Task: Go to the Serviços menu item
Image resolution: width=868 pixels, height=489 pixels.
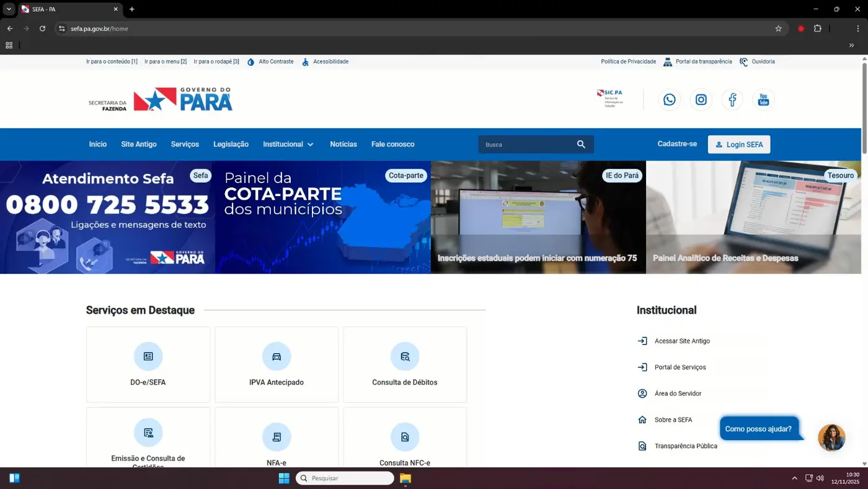Action: [185, 145]
